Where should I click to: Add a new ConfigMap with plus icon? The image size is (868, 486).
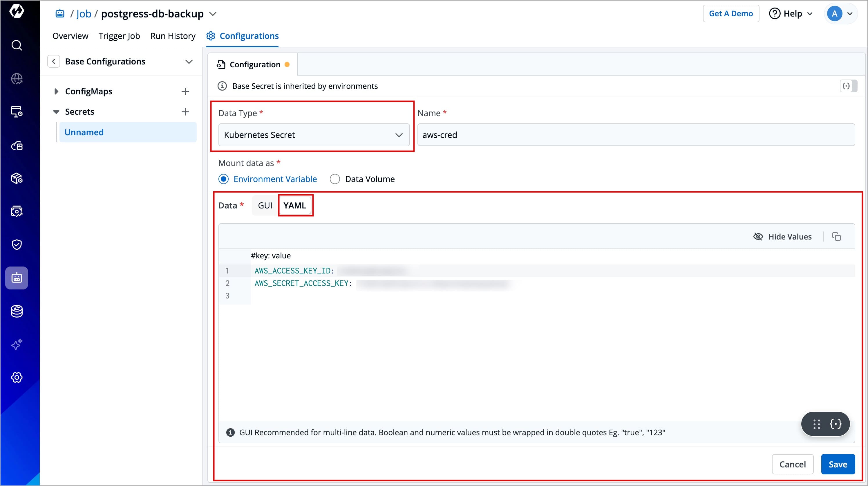pyautogui.click(x=185, y=91)
